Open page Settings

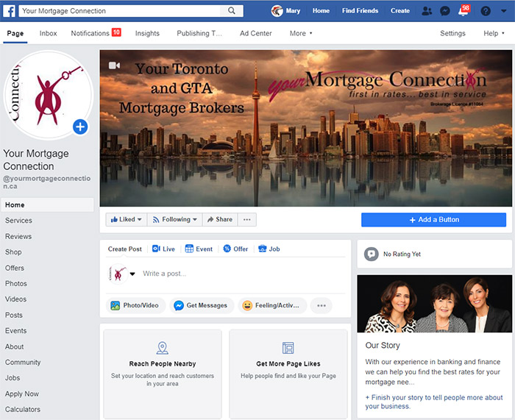[452, 33]
